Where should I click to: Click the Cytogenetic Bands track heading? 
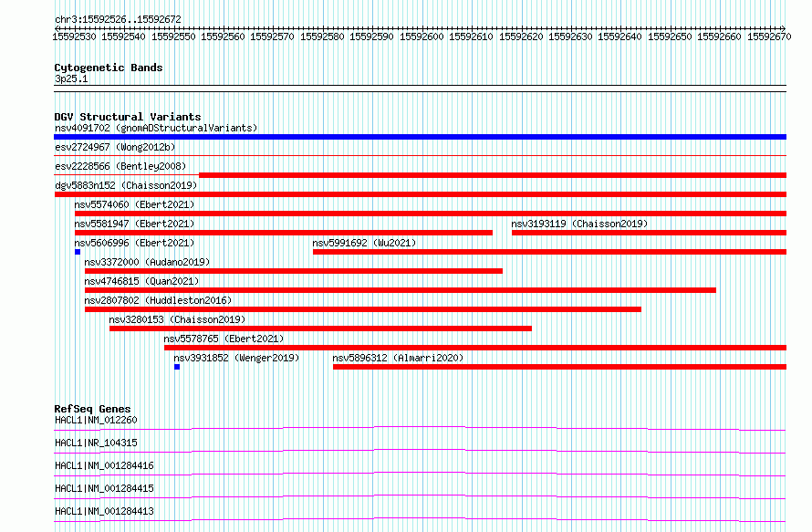109,68
